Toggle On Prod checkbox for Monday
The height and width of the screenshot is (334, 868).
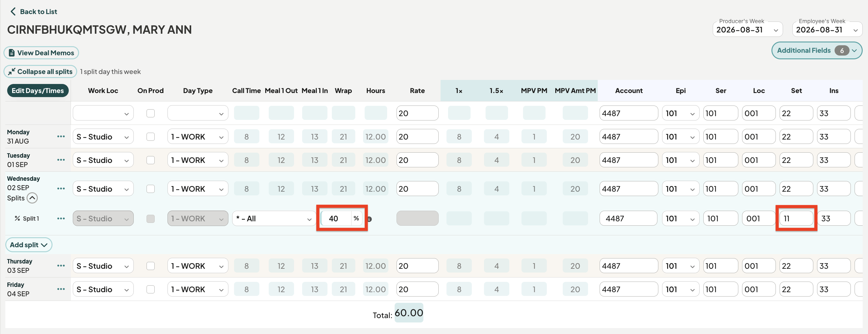coord(151,137)
